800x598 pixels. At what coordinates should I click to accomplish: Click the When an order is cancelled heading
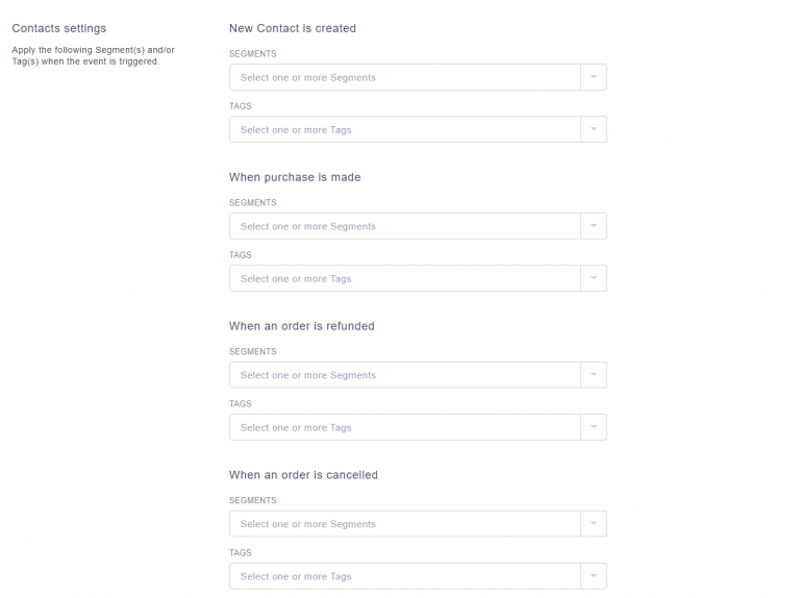pos(304,475)
